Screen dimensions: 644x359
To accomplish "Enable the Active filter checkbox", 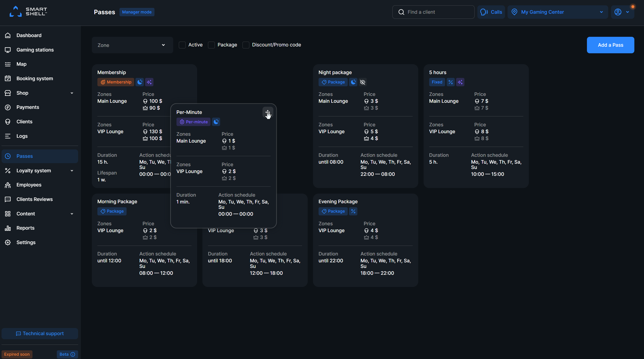I will 182,45.
